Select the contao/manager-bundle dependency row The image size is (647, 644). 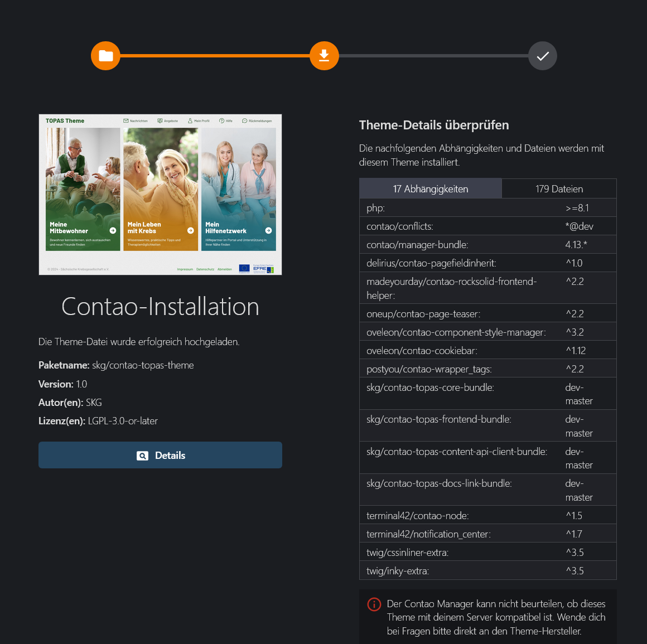[487, 245]
